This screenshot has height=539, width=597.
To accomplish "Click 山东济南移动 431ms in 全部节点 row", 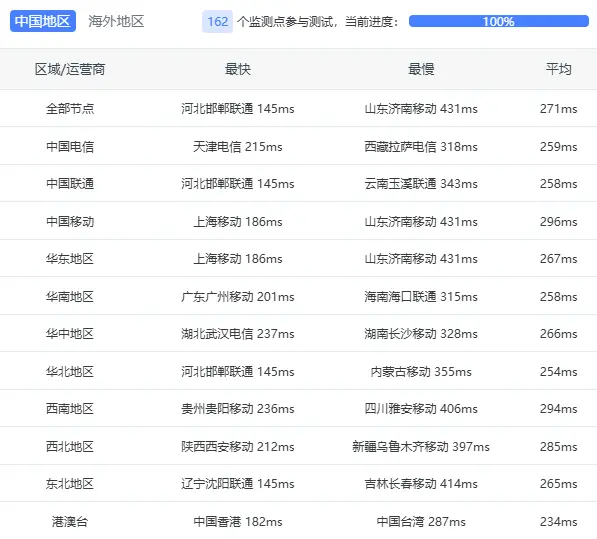I will 421,109.
